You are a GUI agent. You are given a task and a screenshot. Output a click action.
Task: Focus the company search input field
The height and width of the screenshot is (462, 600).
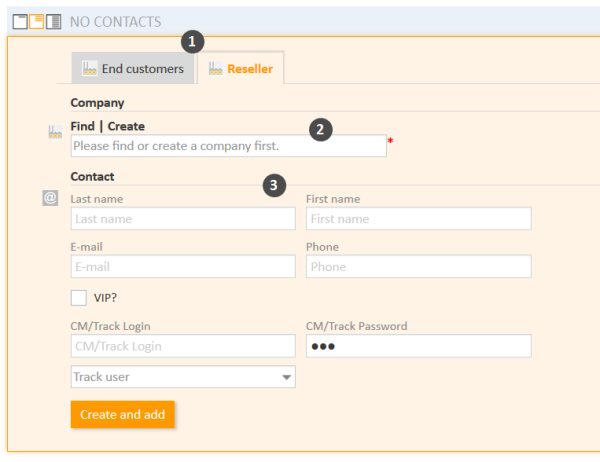(x=228, y=145)
